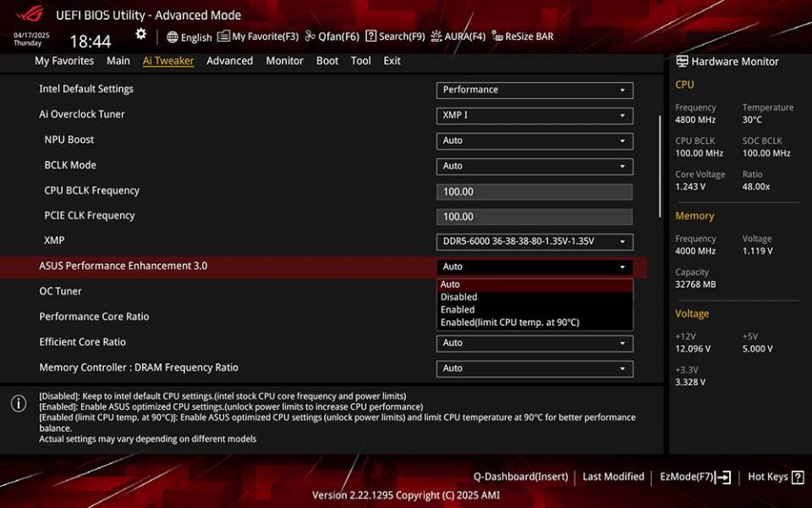Open Q-Dashboard(Insert)
The width and height of the screenshot is (812, 508).
(520, 477)
